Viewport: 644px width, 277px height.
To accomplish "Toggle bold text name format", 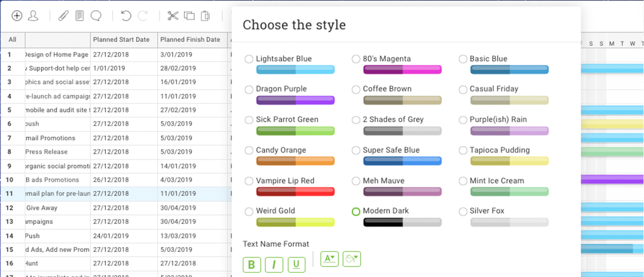I will click(252, 265).
